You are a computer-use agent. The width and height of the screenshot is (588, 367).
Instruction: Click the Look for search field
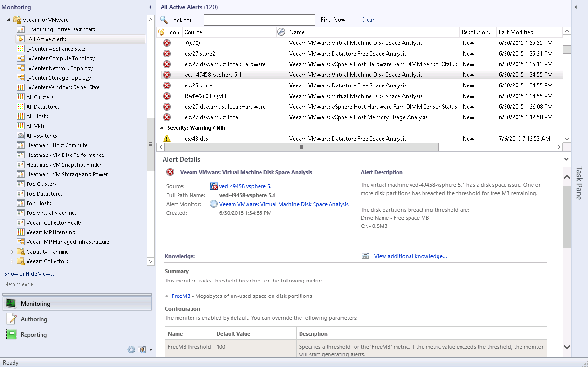(259, 20)
